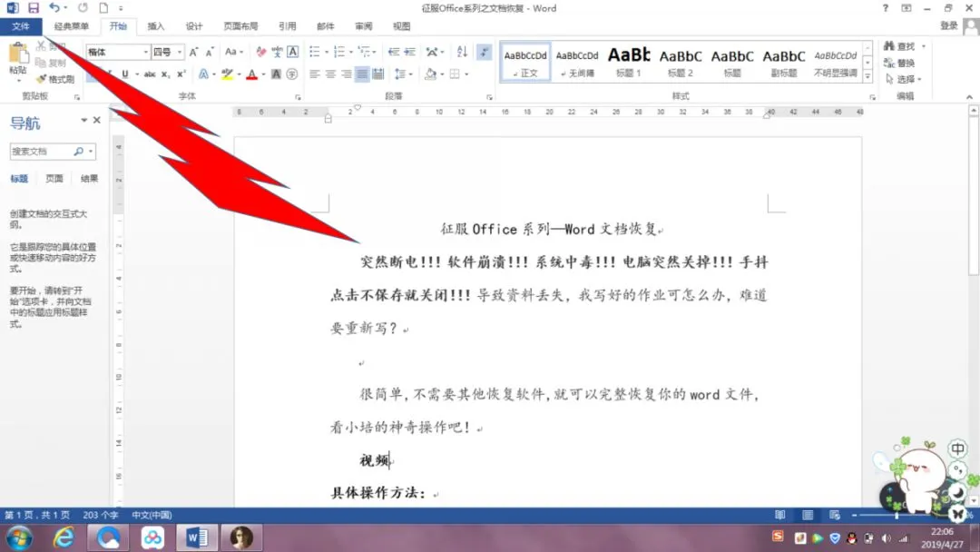Open the font name dropdown showing 楷体

145,52
